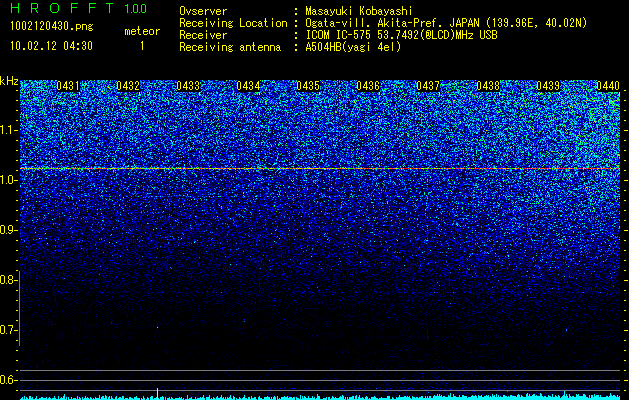629x400 pixels.
Task: Click the 0440 time marker
Action: coord(608,85)
